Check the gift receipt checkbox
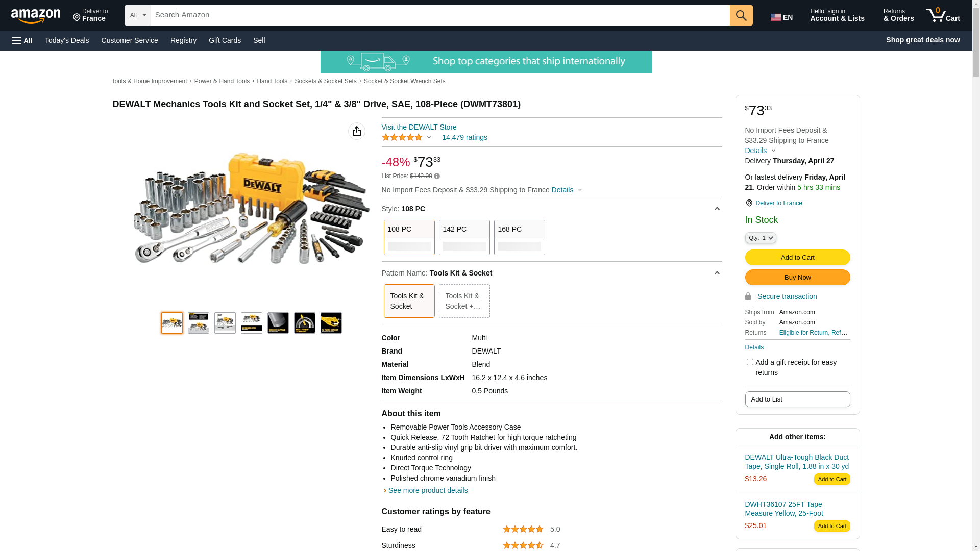The height and width of the screenshot is (551, 980). (x=750, y=362)
